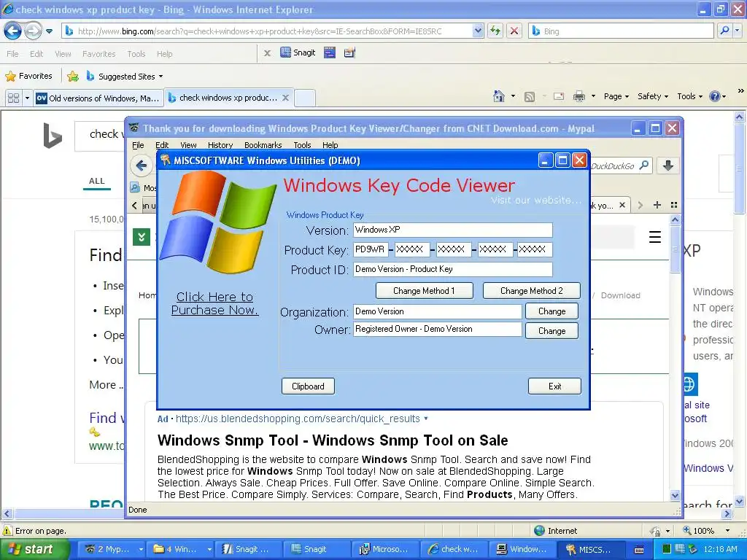Click the Change button beside Owner

pyautogui.click(x=551, y=331)
